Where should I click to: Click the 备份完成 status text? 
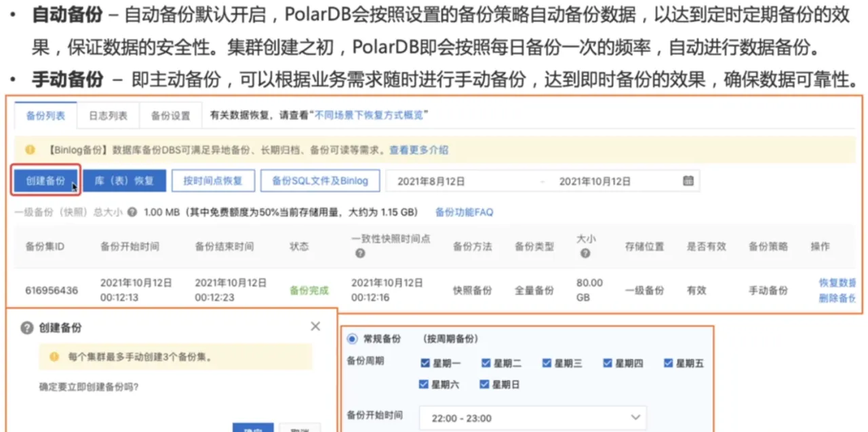pos(309,290)
